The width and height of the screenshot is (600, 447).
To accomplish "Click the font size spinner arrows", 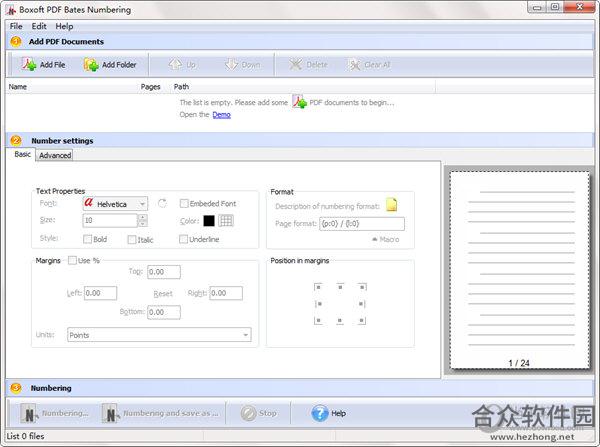I will (x=142, y=220).
